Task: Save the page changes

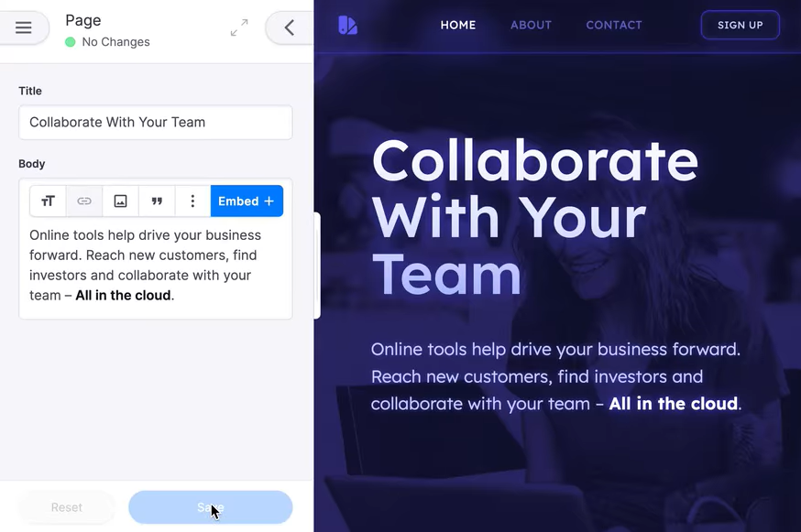Action: tap(211, 507)
